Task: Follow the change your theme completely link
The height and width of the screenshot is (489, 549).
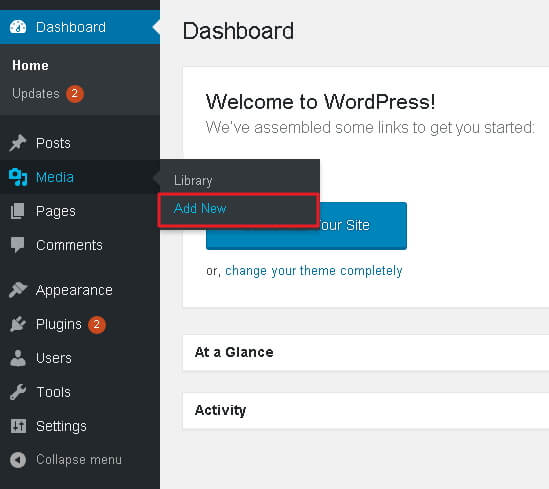Action: 314,271
